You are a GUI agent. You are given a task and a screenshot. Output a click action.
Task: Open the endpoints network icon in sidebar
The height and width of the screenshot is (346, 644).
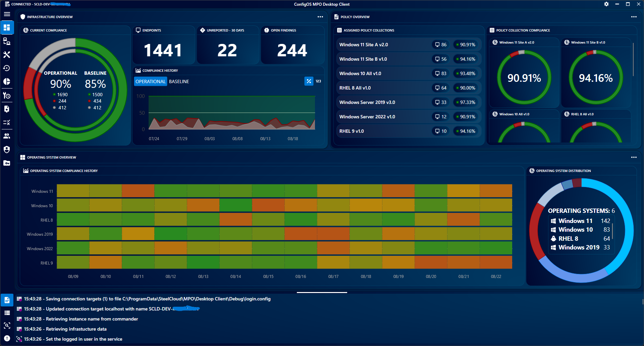[x=7, y=41]
